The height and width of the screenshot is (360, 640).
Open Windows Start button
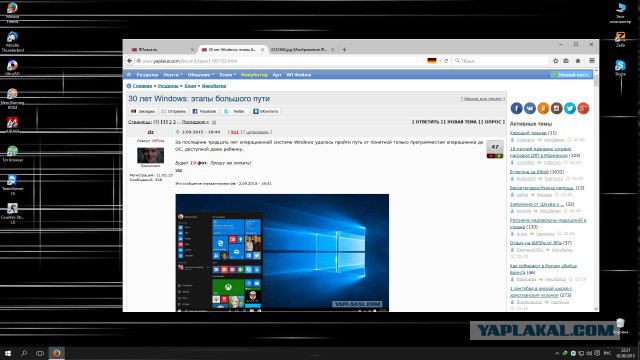point(8,353)
